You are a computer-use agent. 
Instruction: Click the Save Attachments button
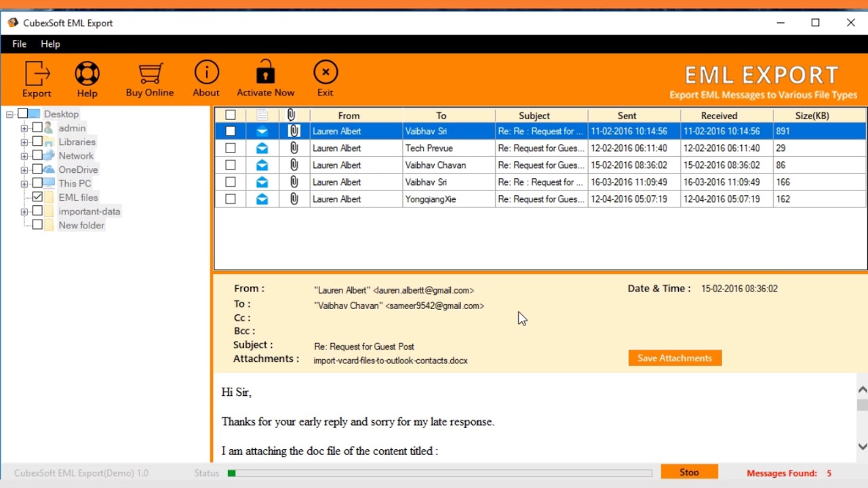[675, 358]
